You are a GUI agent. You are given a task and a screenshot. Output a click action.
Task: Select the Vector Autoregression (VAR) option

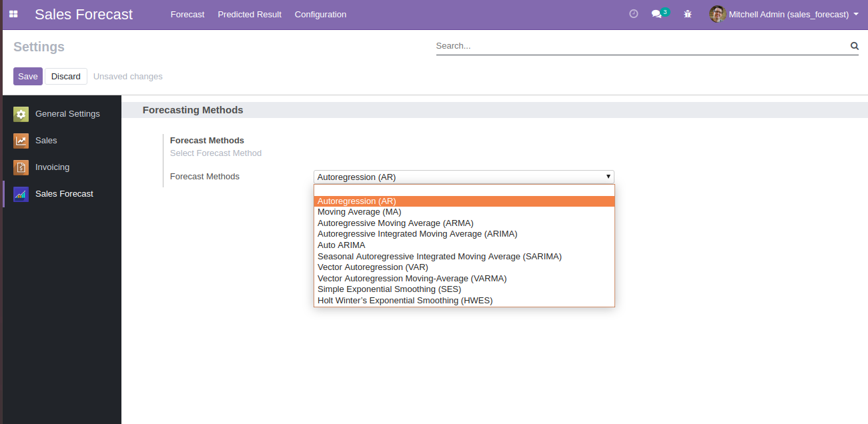(x=372, y=267)
